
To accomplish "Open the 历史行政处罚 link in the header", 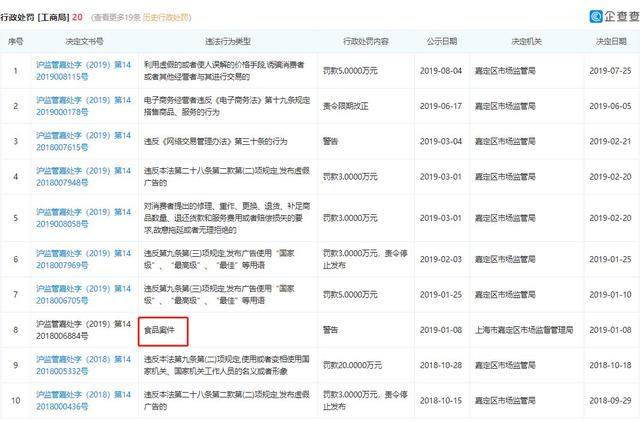I will click(165, 17).
